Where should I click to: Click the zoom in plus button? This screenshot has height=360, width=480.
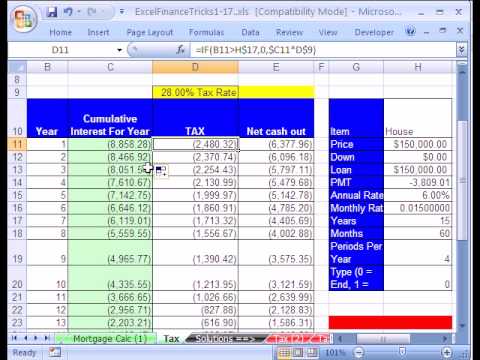(446, 352)
